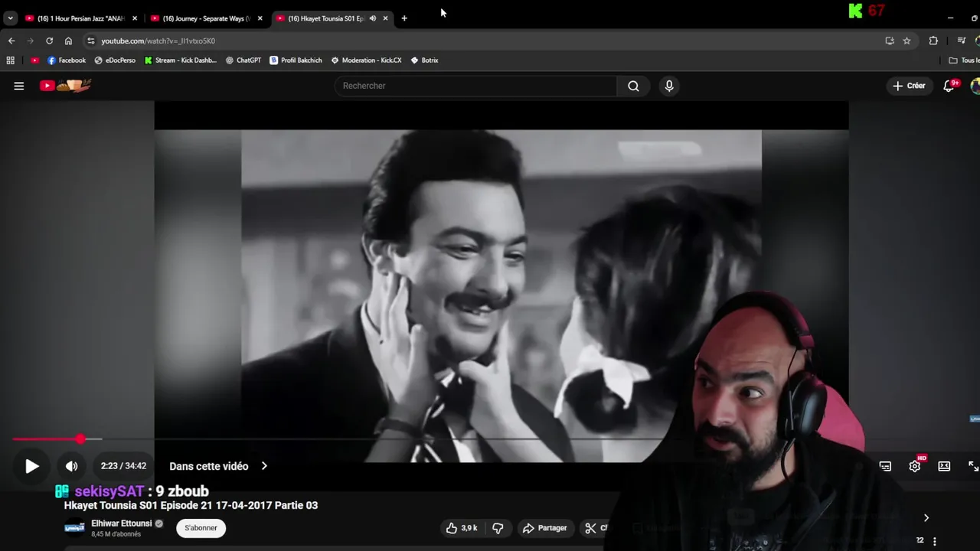Viewport: 980px width, 551px height.
Task: Go to YouTube home via the logo
Action: (66, 86)
